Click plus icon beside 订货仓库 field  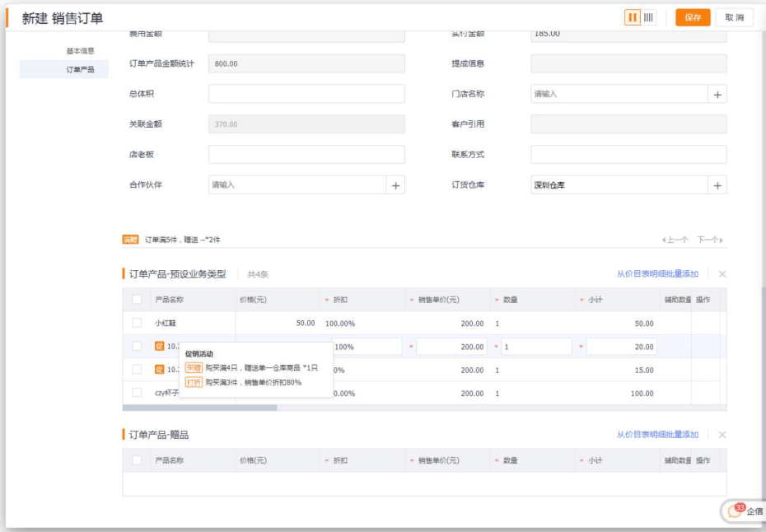717,185
